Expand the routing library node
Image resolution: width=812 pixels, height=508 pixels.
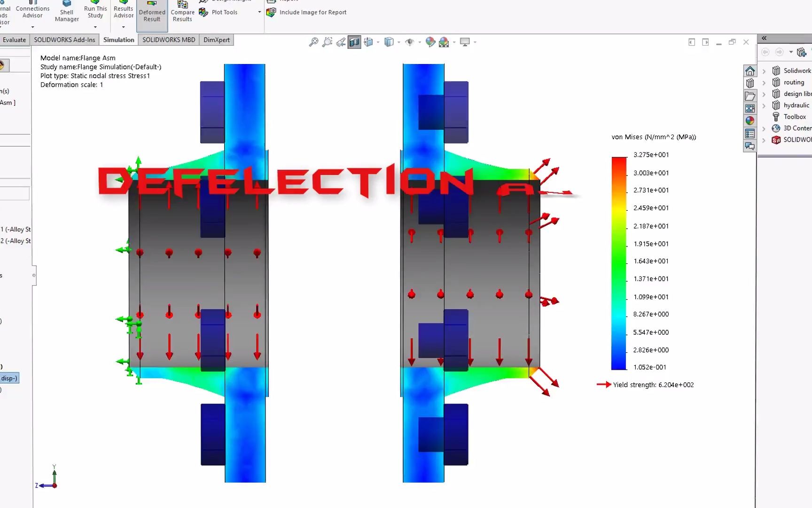[x=765, y=82]
